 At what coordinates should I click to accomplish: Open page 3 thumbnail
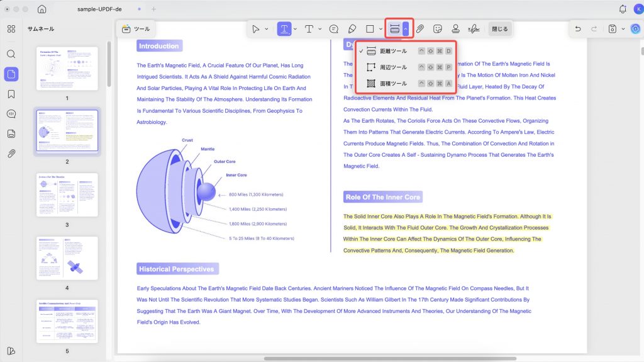point(67,195)
